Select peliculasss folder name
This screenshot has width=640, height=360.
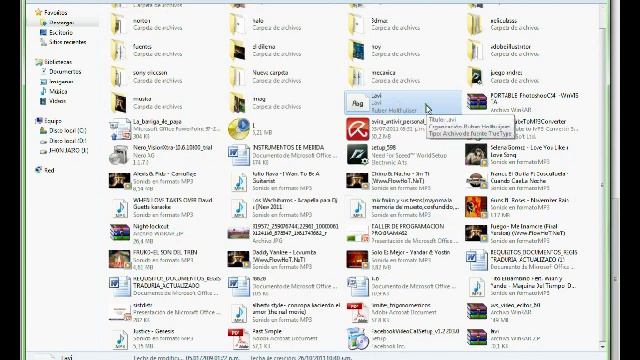[504, 20]
